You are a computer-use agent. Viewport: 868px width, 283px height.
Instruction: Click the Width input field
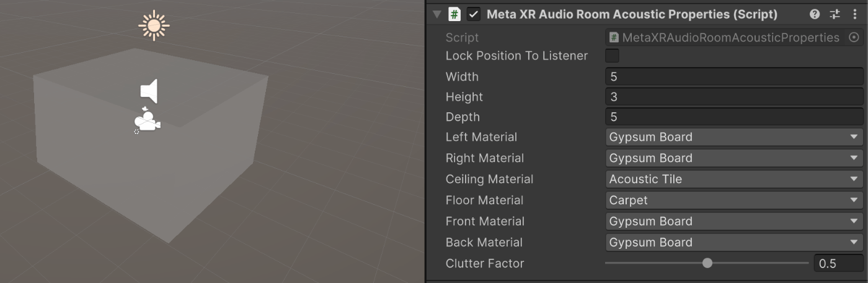734,77
